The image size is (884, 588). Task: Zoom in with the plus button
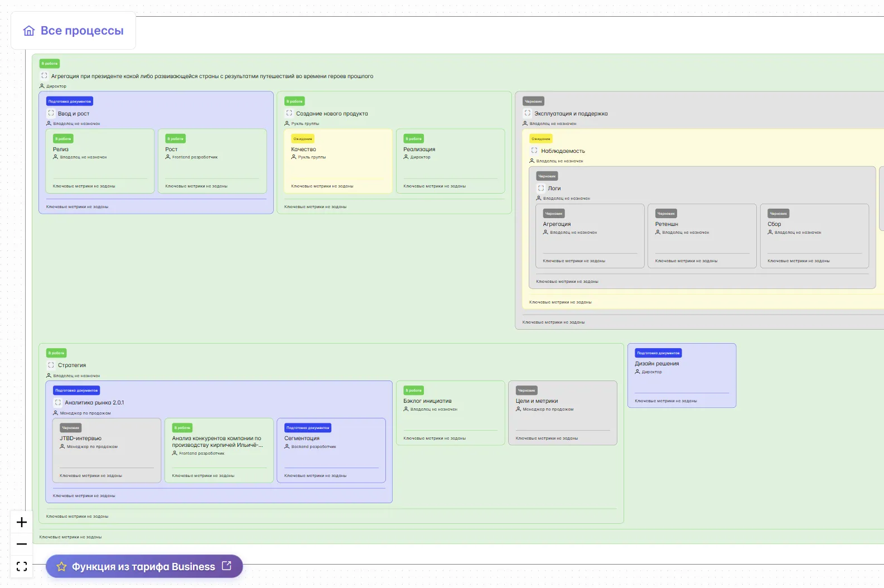(22, 522)
